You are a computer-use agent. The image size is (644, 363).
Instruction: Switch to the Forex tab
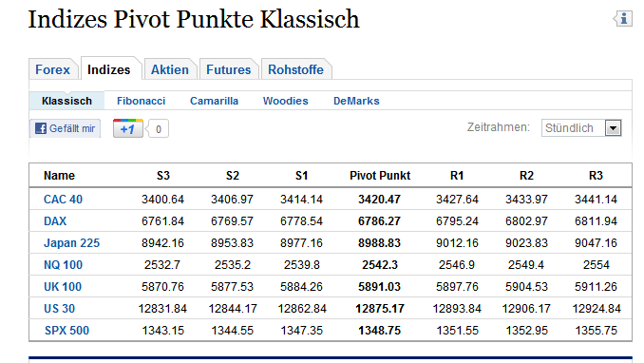pos(52,69)
